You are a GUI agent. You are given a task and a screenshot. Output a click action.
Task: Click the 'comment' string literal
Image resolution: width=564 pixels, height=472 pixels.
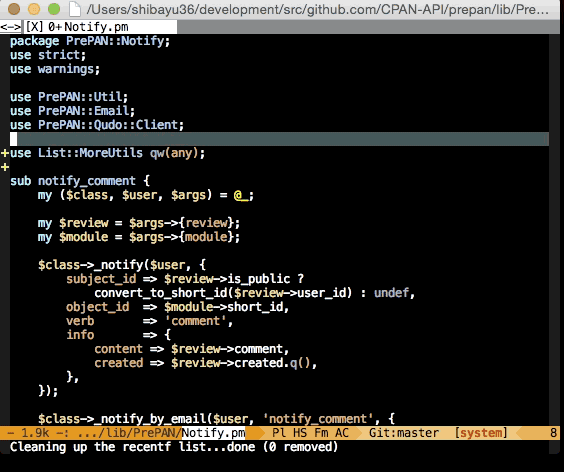(x=195, y=321)
